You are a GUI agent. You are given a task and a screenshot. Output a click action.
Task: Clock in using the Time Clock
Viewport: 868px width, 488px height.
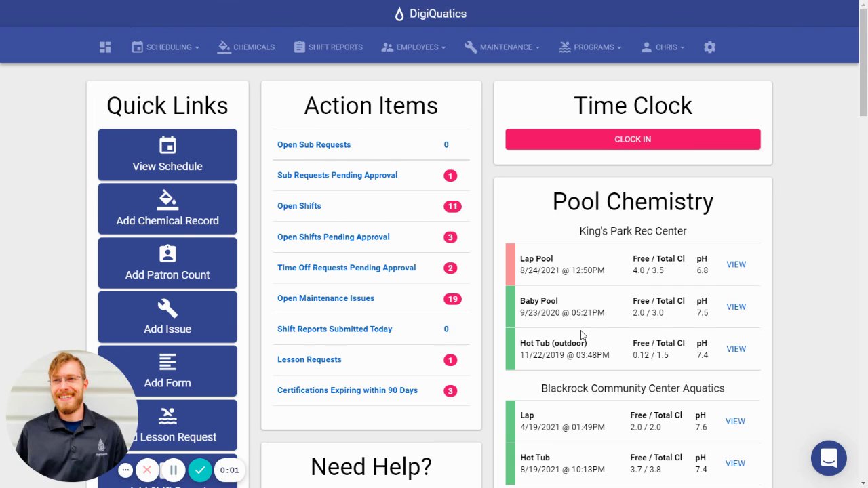pos(633,139)
